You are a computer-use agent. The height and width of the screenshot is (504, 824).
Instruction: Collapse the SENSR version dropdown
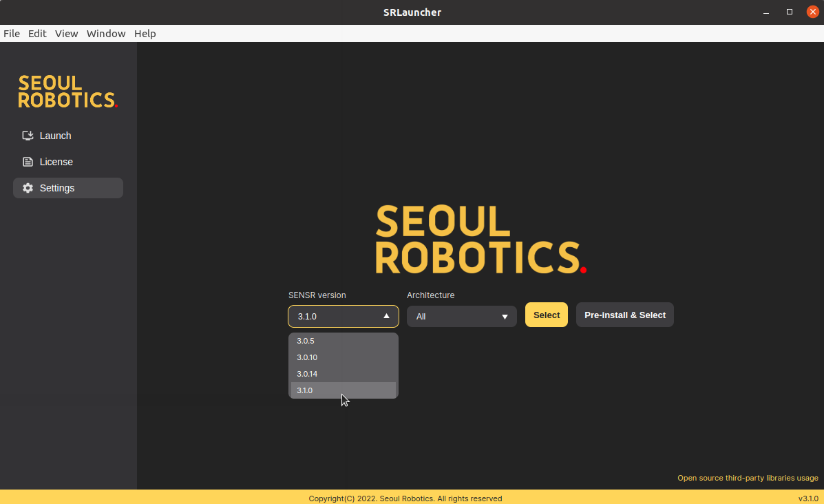(x=343, y=317)
